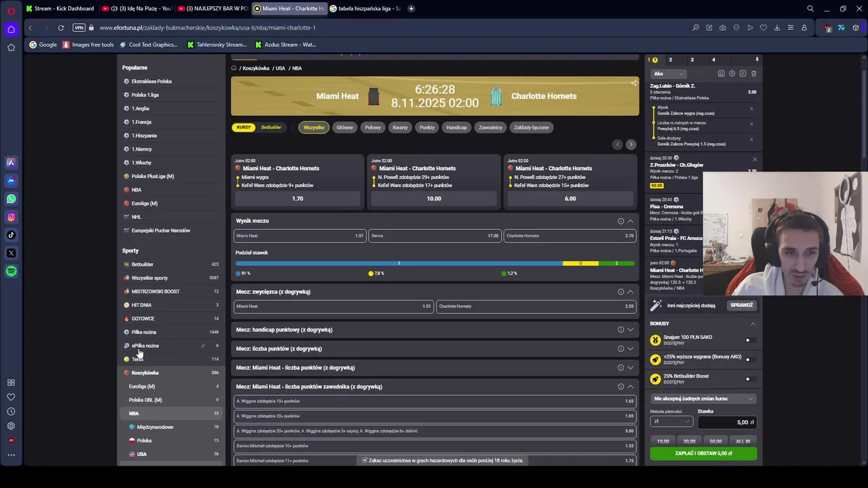The height and width of the screenshot is (488, 868).
Task: Open Messenger in Opera sidebar
Action: tap(11, 180)
